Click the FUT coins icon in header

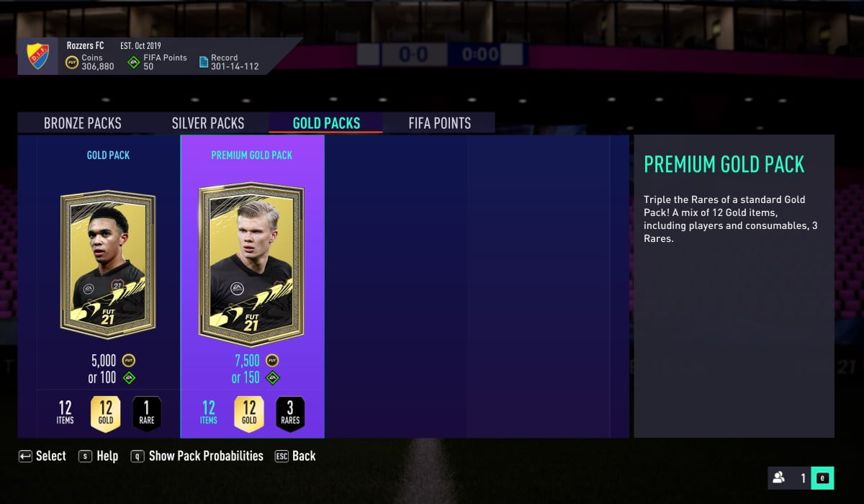[x=72, y=62]
